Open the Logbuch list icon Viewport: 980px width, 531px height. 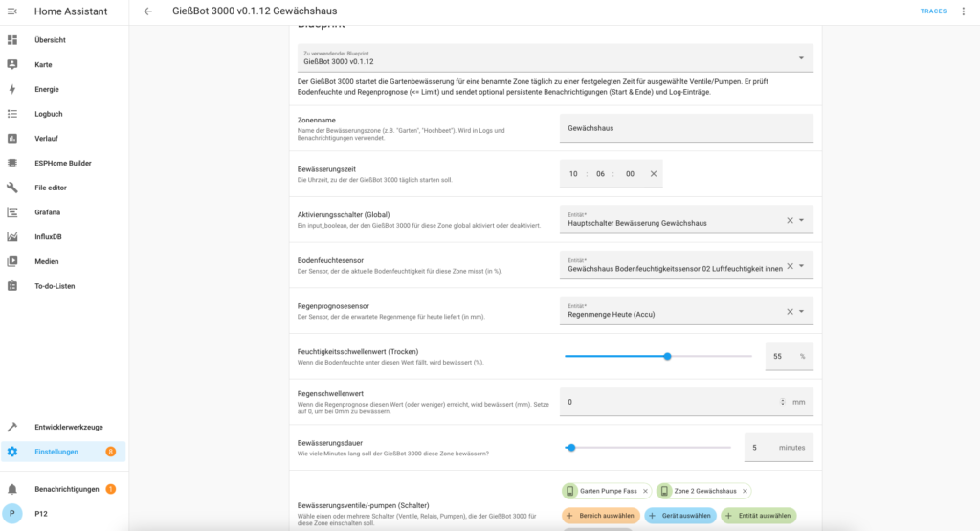pos(11,114)
